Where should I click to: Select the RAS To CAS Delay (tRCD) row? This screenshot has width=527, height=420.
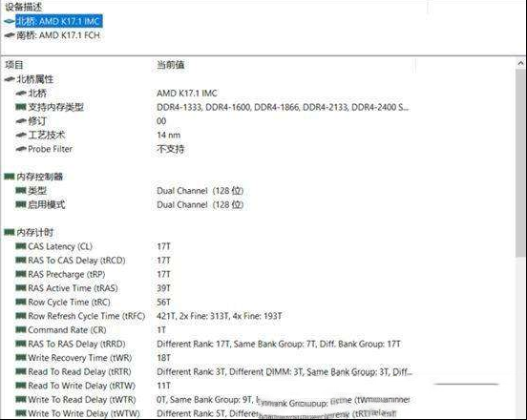208,261
